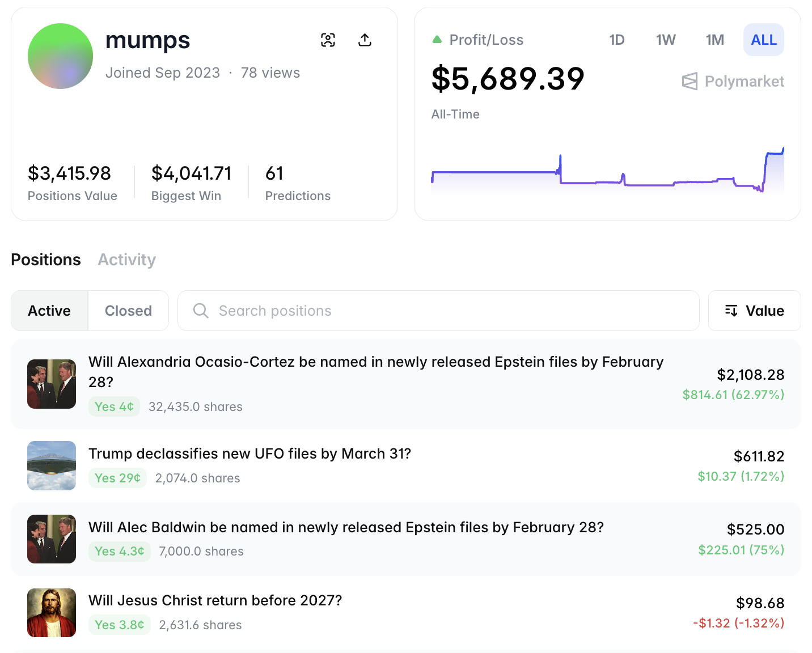This screenshot has width=812, height=653.
Task: Click the share profile icon
Action: tap(365, 40)
